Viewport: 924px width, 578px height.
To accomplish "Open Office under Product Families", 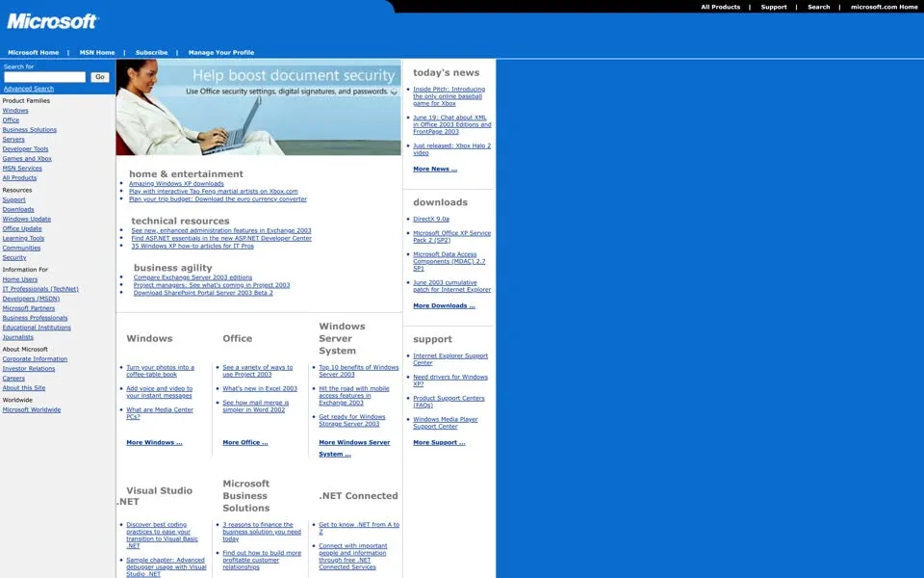I will pyautogui.click(x=11, y=119).
